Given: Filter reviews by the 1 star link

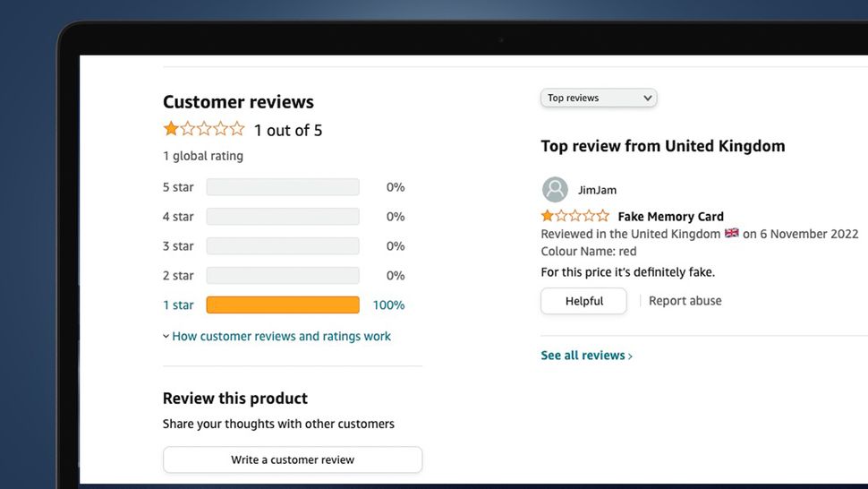Looking at the screenshot, I should 178,305.
